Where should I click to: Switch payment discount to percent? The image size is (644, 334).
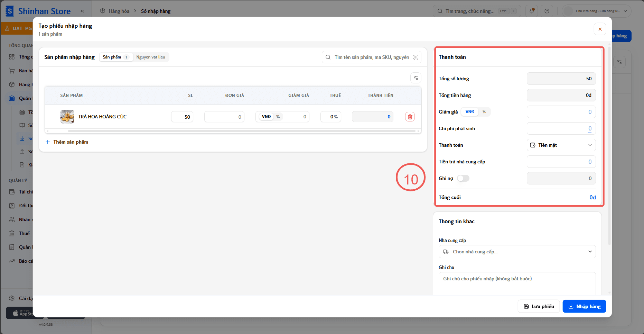pyautogui.click(x=484, y=112)
